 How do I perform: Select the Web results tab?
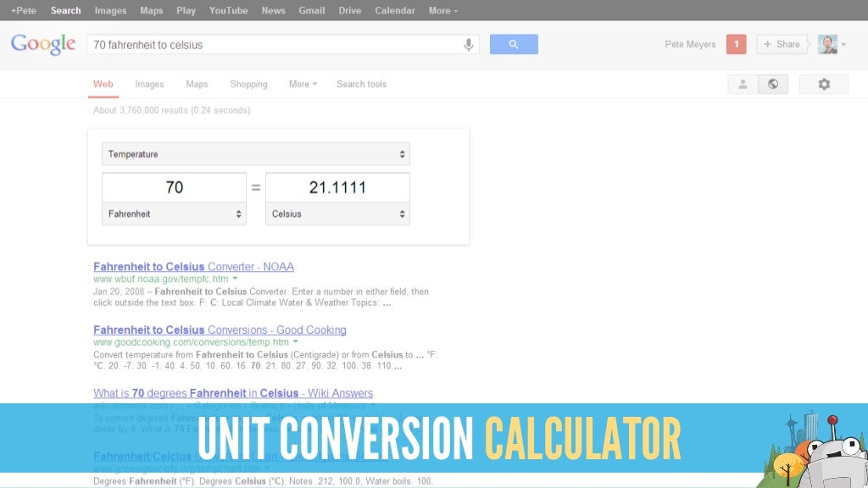(x=103, y=84)
